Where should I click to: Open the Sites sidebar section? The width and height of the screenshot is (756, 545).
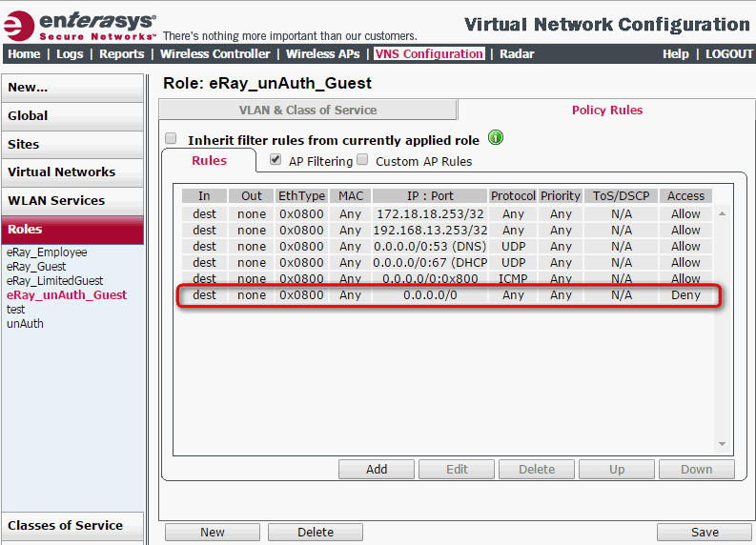coord(72,145)
